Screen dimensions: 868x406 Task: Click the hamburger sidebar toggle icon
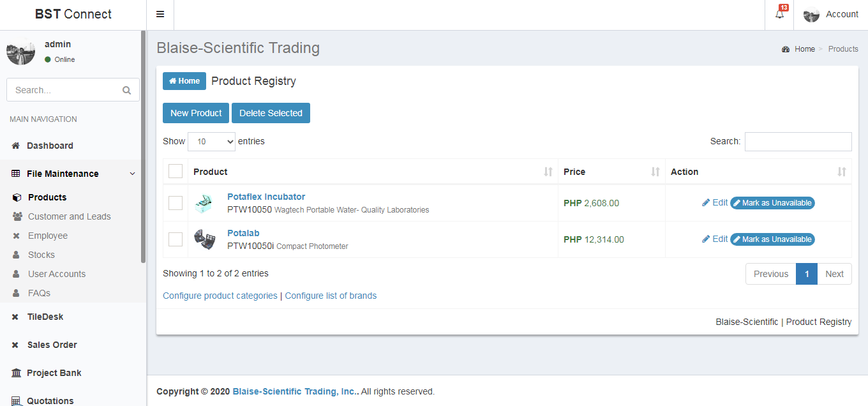click(160, 15)
